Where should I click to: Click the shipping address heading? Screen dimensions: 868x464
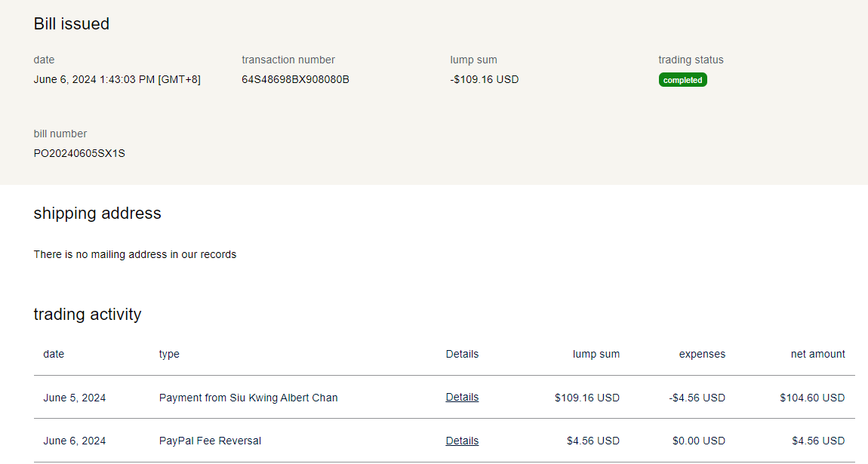point(97,214)
